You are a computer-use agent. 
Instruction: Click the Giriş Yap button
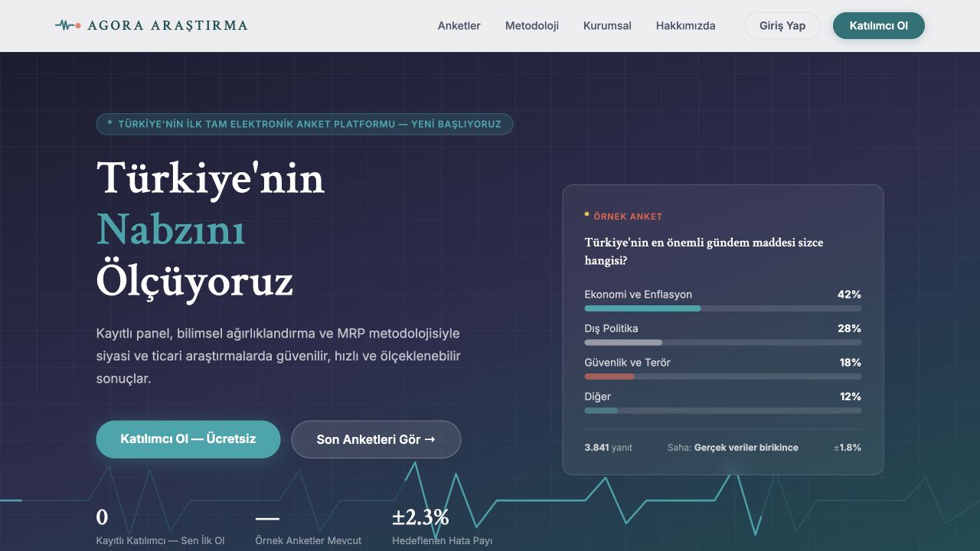[x=782, y=25]
